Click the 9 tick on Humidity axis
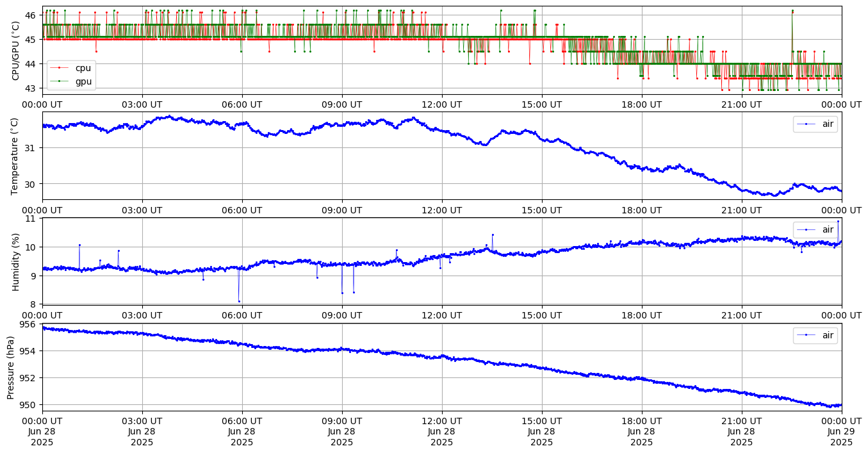The image size is (868, 453). [x=34, y=276]
